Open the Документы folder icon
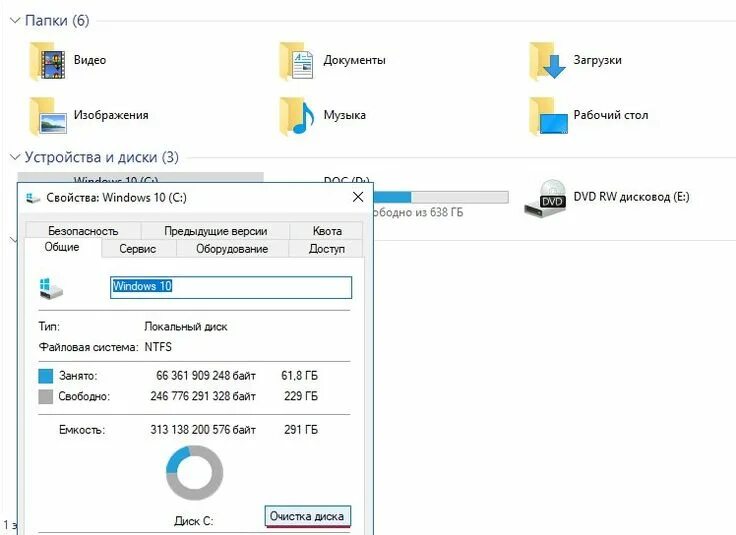 [297, 61]
